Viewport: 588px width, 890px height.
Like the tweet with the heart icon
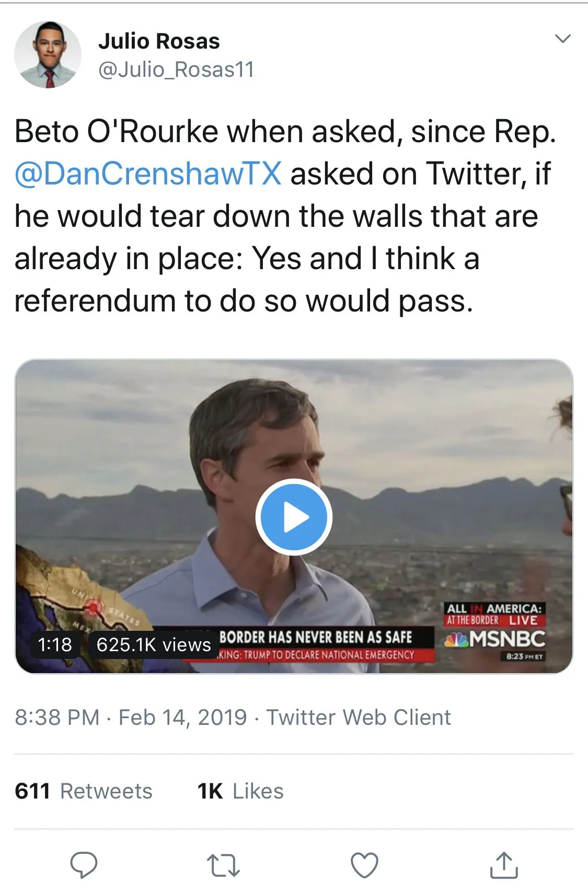click(x=364, y=865)
